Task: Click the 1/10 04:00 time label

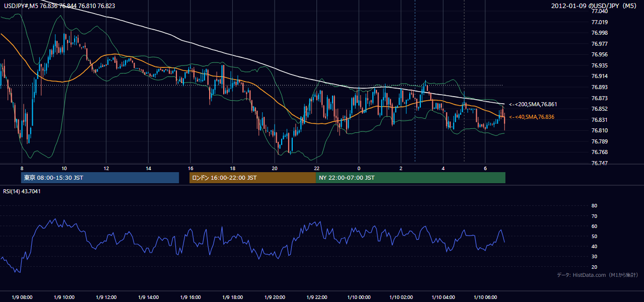Action: coord(443,297)
